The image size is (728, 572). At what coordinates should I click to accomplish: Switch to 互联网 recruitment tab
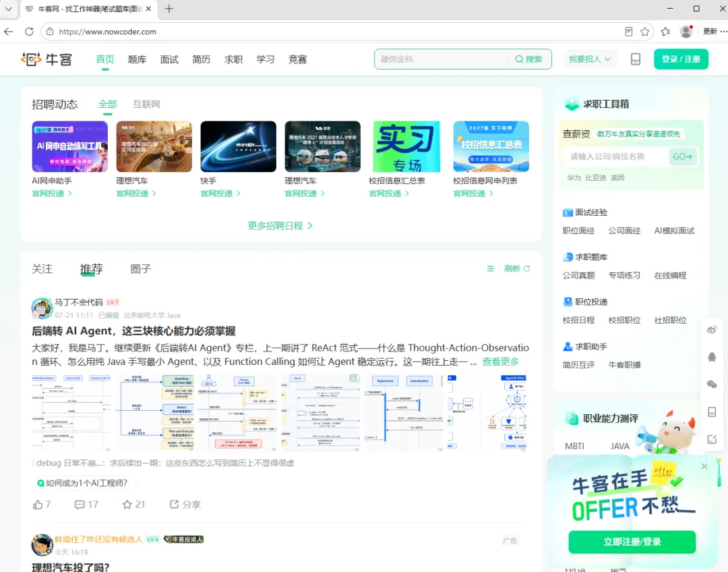[x=146, y=104]
